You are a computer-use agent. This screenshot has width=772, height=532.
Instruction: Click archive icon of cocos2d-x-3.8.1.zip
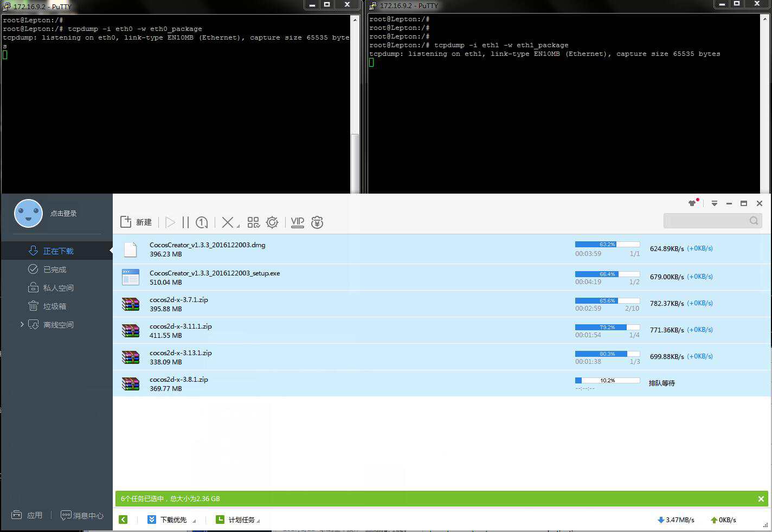pyautogui.click(x=131, y=383)
